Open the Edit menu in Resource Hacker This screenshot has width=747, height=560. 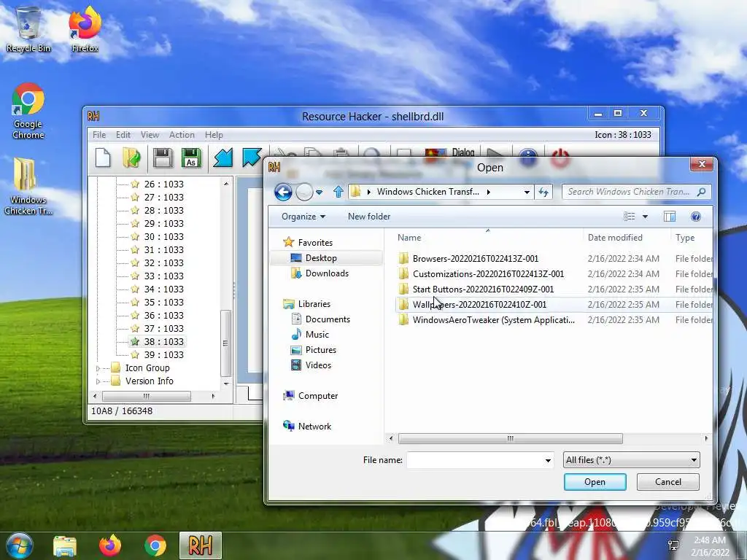point(123,135)
